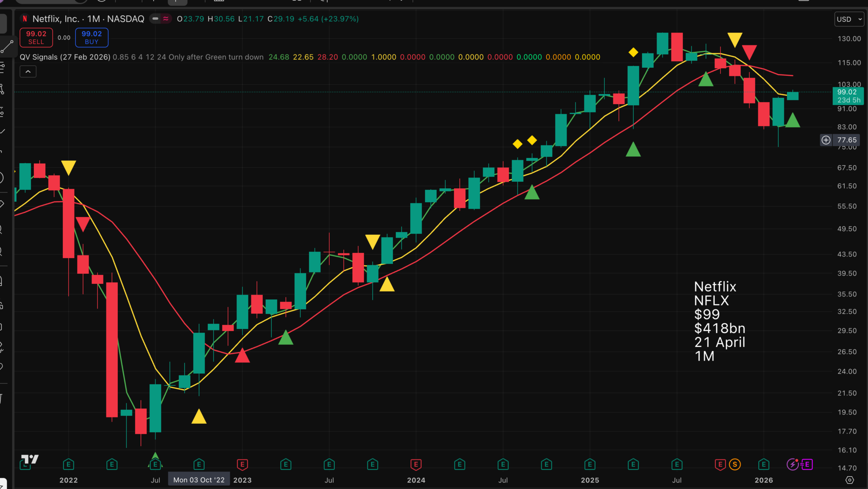Open chart settings hexagon icon at bottom right
868x489 pixels.
pos(849,480)
